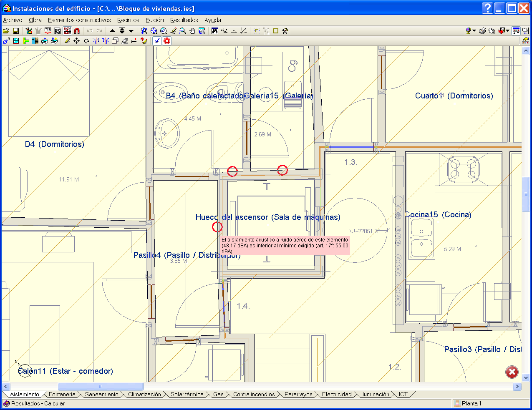Select the move arrows tool icon

click(x=76, y=41)
